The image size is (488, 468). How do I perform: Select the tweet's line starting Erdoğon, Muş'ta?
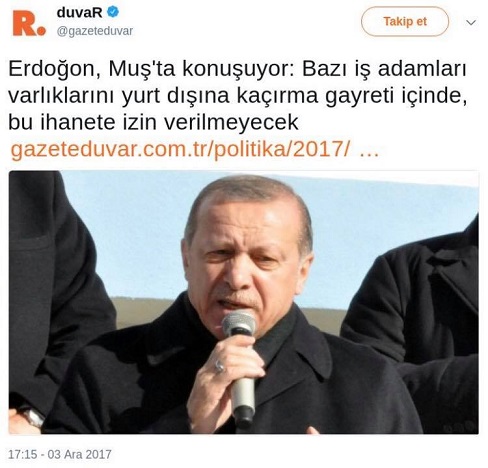pos(237,69)
